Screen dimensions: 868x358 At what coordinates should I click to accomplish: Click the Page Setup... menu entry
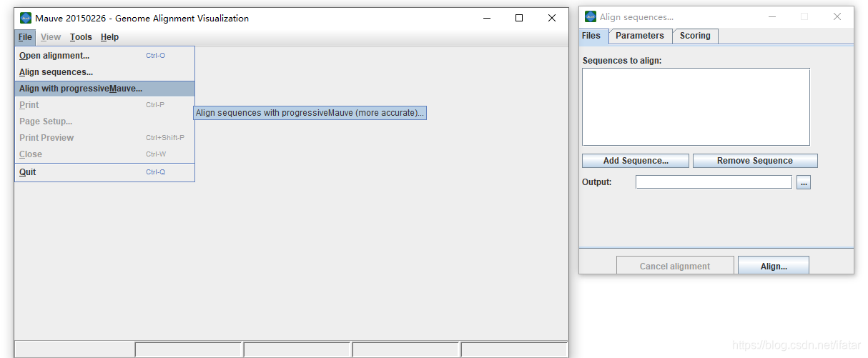pyautogui.click(x=104, y=121)
